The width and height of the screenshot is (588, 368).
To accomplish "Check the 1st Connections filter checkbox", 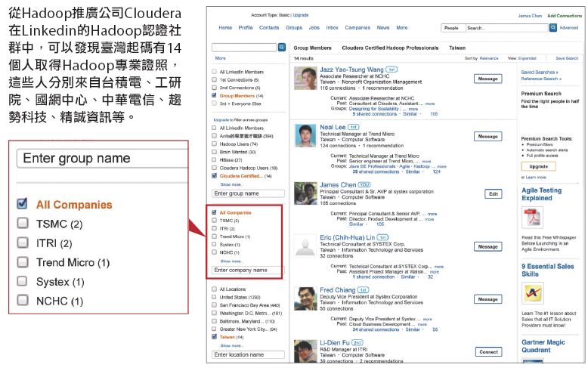I will 215,79.
